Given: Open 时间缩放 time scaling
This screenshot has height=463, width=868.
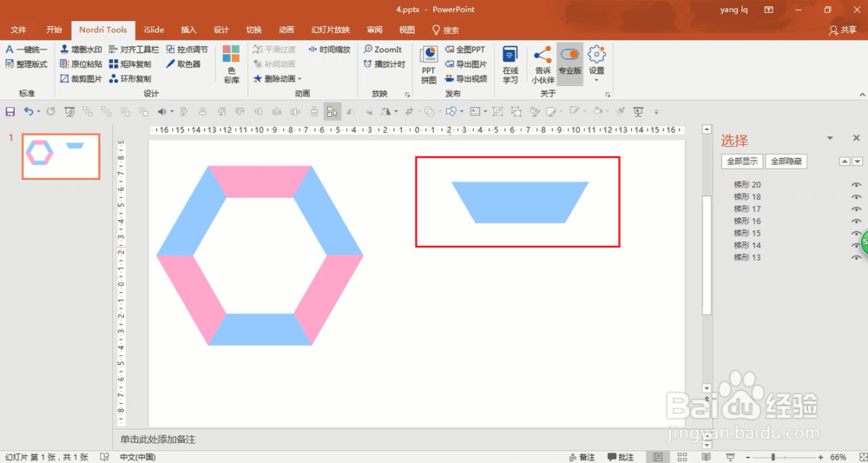Looking at the screenshot, I should pos(329,50).
